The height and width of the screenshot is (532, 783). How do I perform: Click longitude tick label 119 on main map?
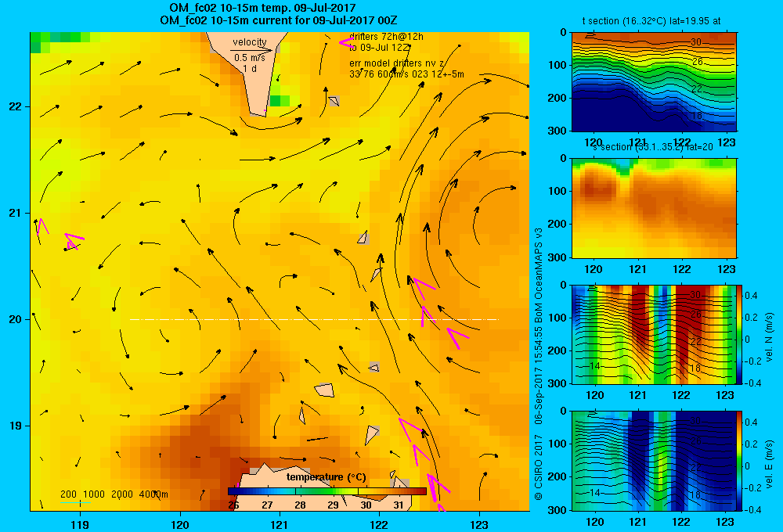(x=80, y=524)
